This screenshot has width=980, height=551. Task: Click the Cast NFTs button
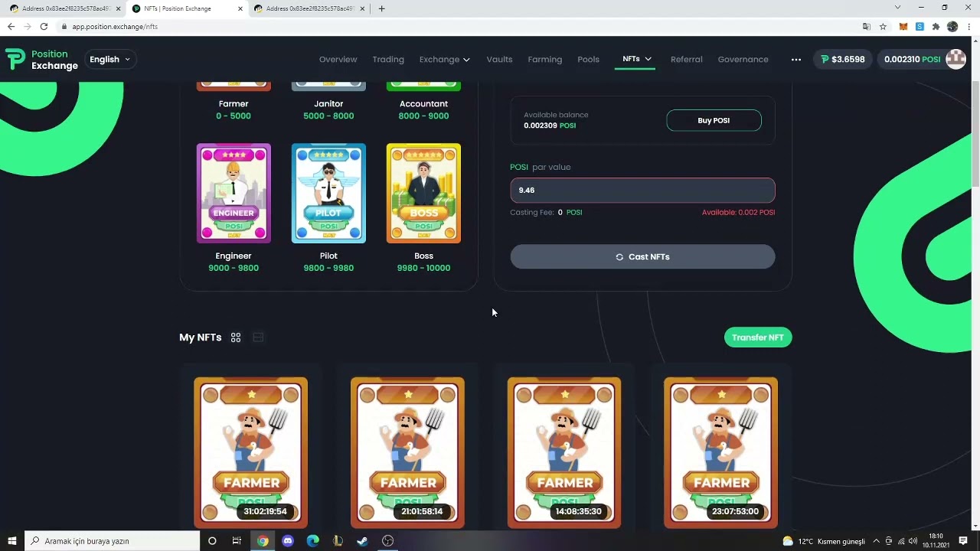[642, 257]
